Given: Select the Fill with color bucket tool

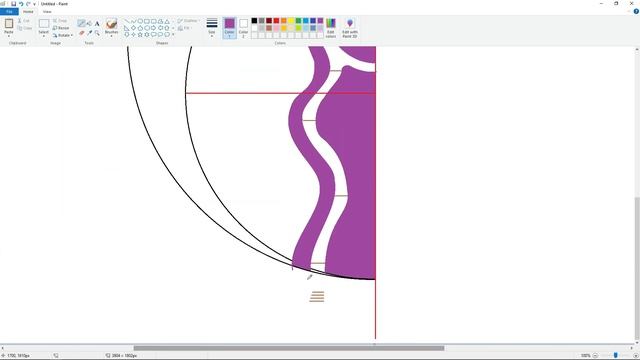Looking at the screenshot, I should click(x=89, y=23).
